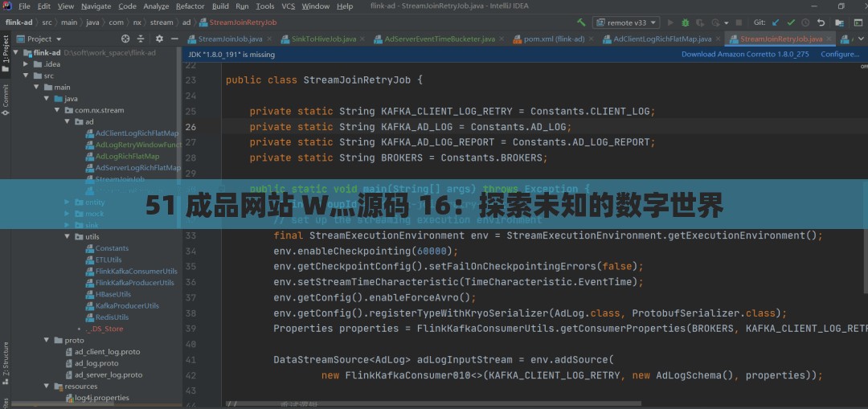Select HBaseUtils in project tree
868x409 pixels.
point(113,294)
